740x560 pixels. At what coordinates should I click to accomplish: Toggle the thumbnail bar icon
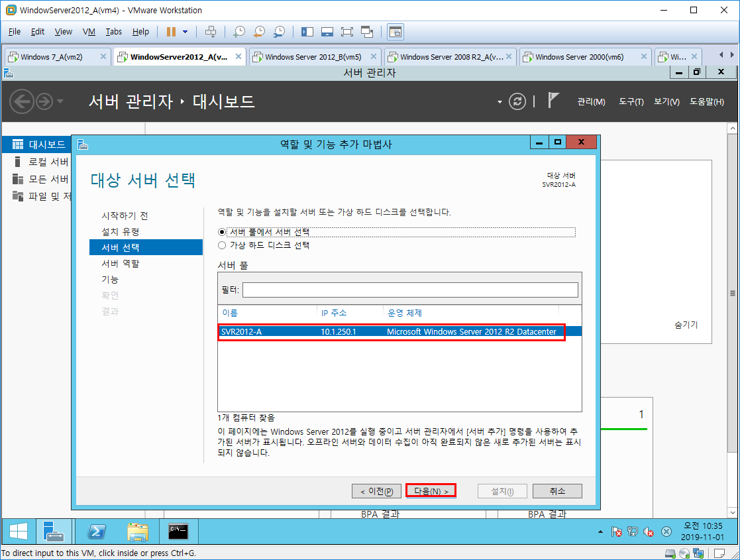[x=327, y=32]
